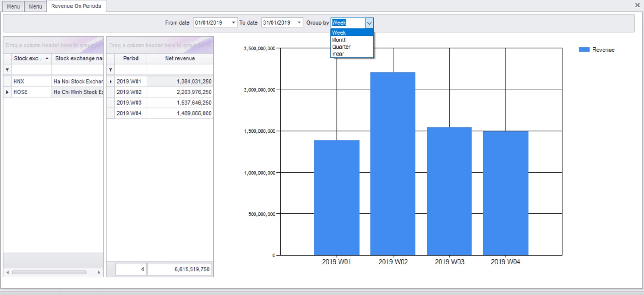Select period 2019.W01 cell
This screenshot has height=295, width=644.
tap(131, 81)
